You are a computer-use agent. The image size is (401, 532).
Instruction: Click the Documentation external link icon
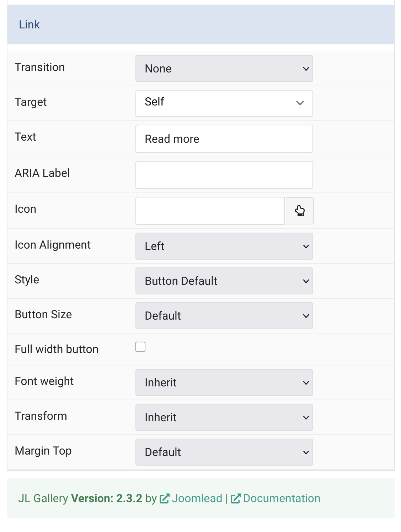pyautogui.click(x=236, y=499)
